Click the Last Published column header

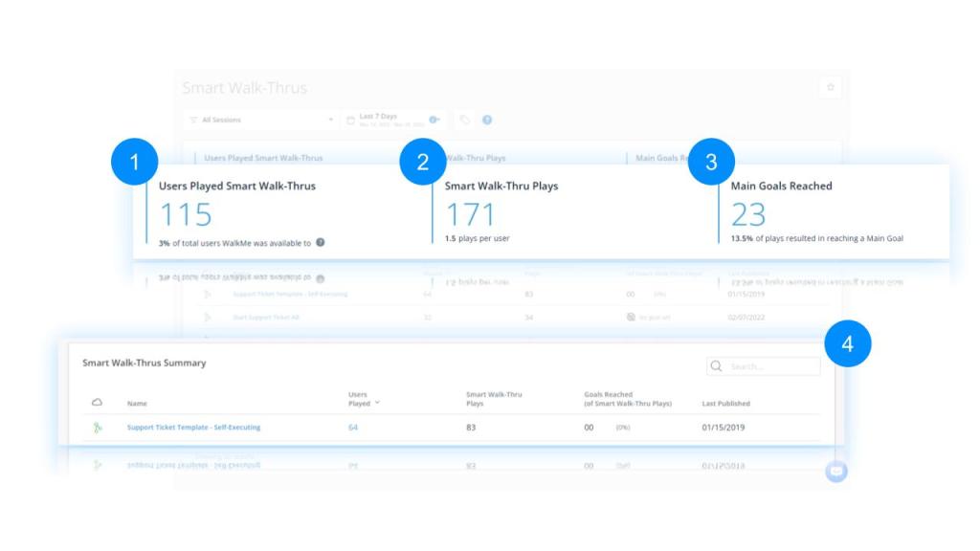click(725, 404)
